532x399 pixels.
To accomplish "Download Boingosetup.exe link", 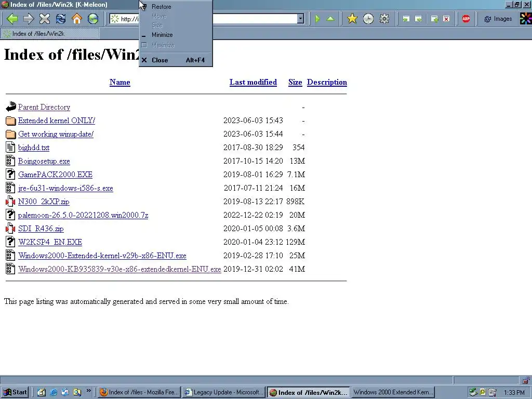I will (x=44, y=161).
